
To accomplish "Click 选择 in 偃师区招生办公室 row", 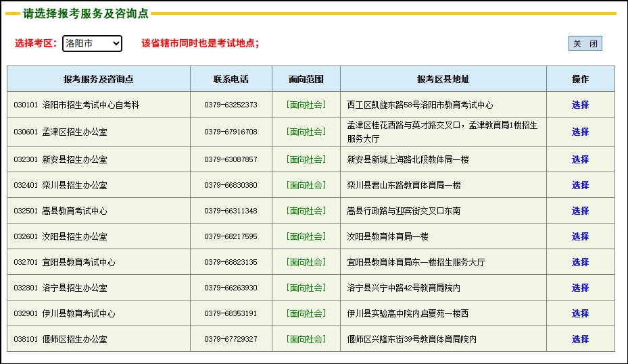I will [580, 339].
